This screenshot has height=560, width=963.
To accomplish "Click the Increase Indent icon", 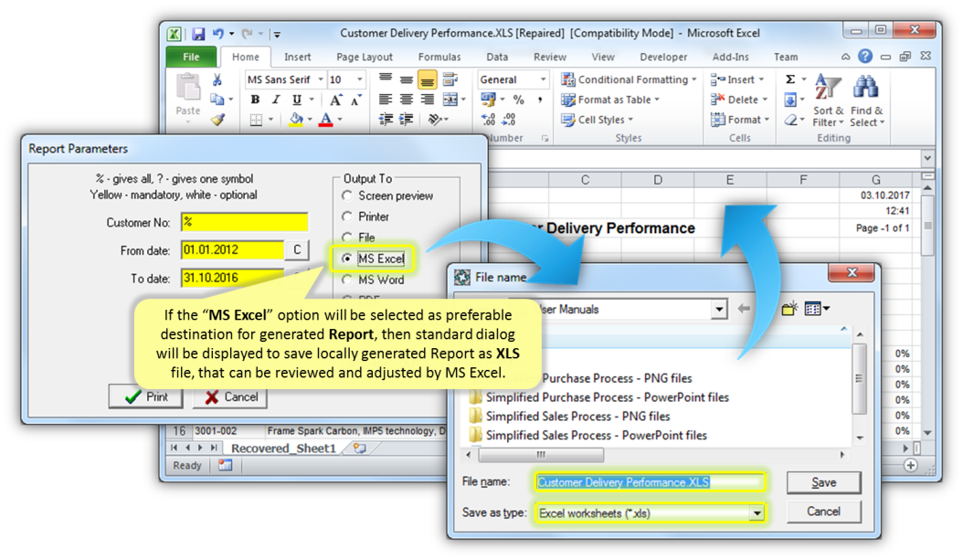I will tap(406, 119).
